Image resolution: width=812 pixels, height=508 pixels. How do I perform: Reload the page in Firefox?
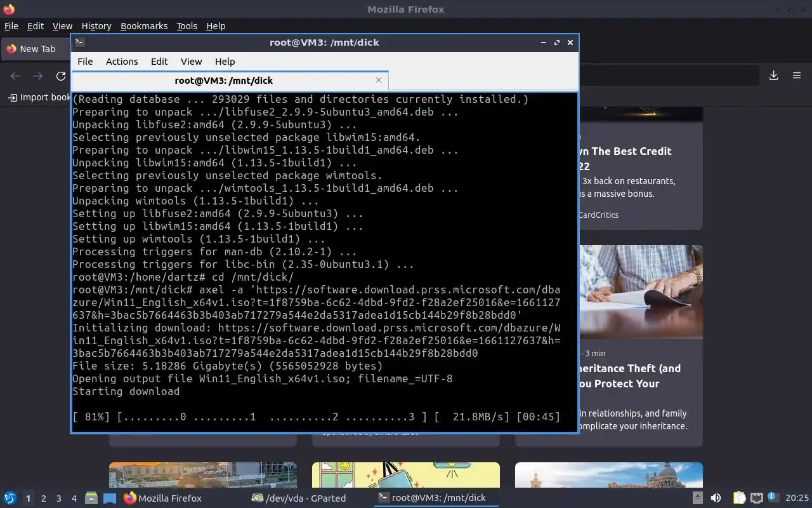[61, 76]
